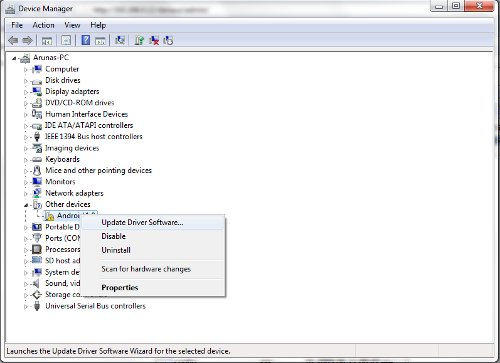Click the Arunas-PC computer icon

tap(25, 58)
